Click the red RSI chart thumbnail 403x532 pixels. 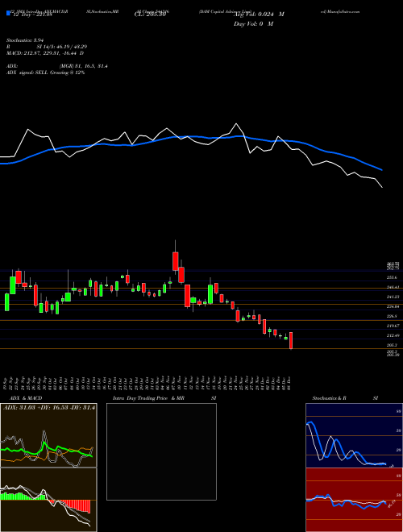pos(354,500)
